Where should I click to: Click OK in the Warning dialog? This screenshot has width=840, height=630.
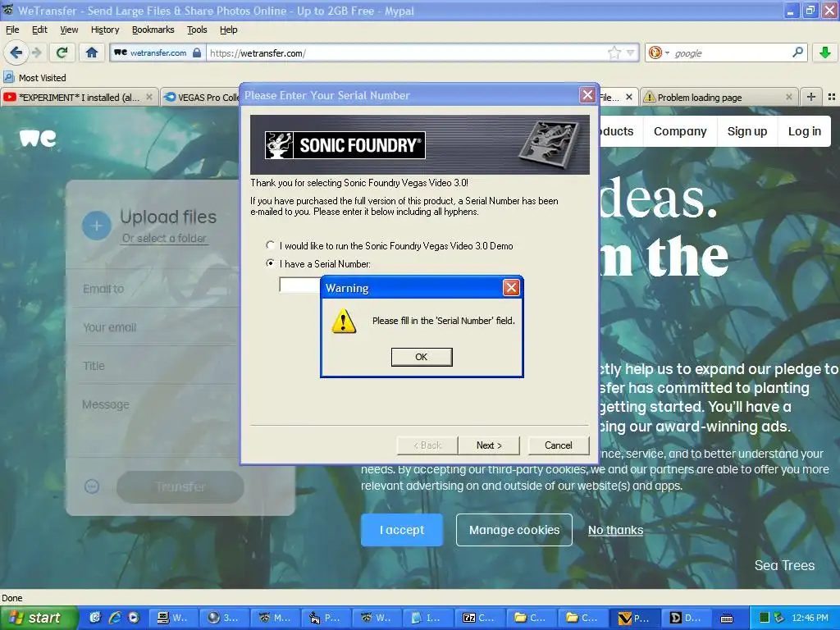click(422, 357)
